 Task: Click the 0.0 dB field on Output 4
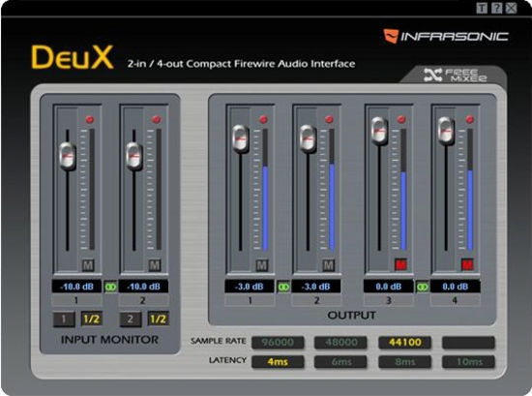coord(456,287)
